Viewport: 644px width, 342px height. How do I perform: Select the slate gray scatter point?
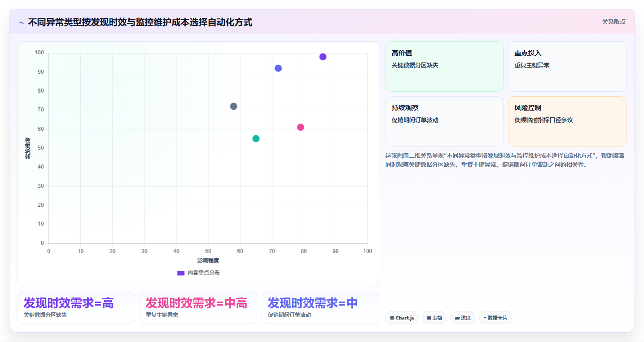[233, 107]
